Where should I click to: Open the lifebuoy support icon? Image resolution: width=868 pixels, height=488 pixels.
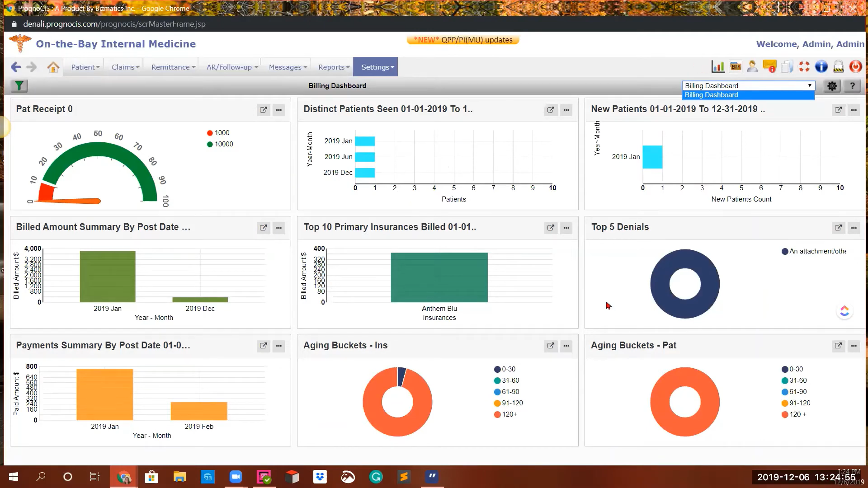point(804,67)
